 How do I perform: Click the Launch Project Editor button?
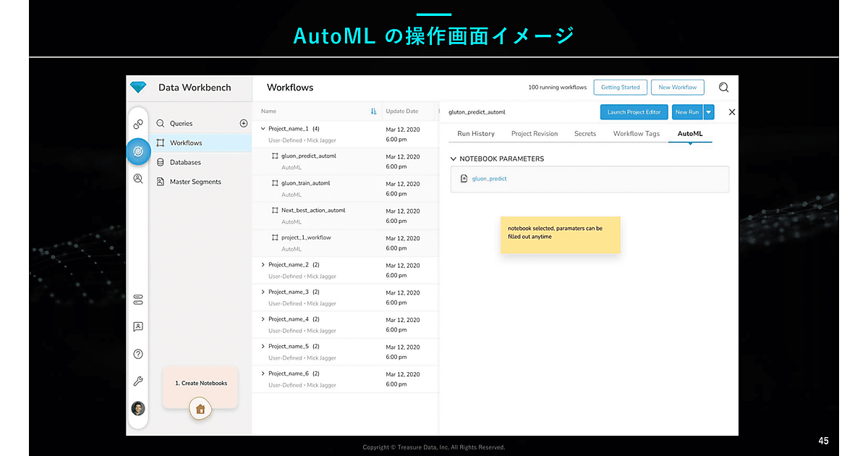(634, 112)
